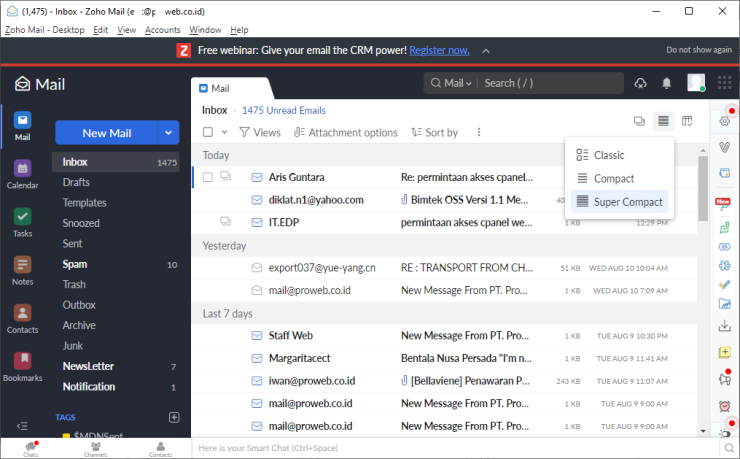Open select-all checkbox dropdown arrow
This screenshot has width=740, height=459.
[x=225, y=132]
